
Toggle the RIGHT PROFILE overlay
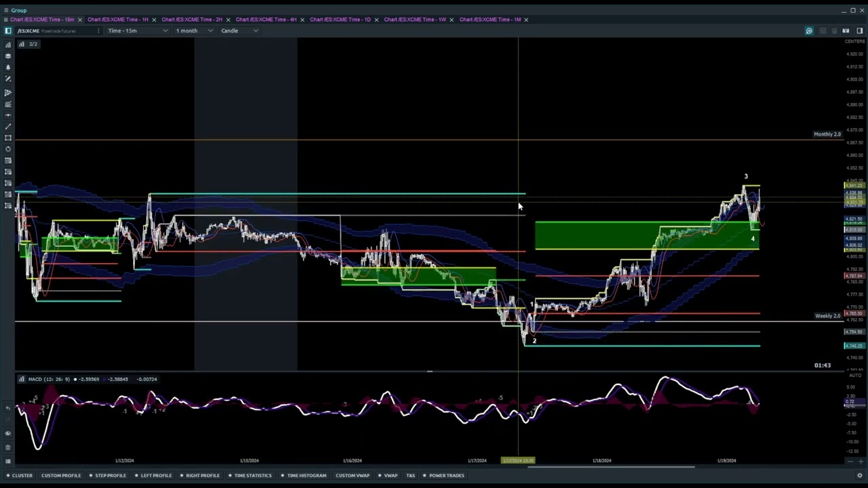pos(199,476)
